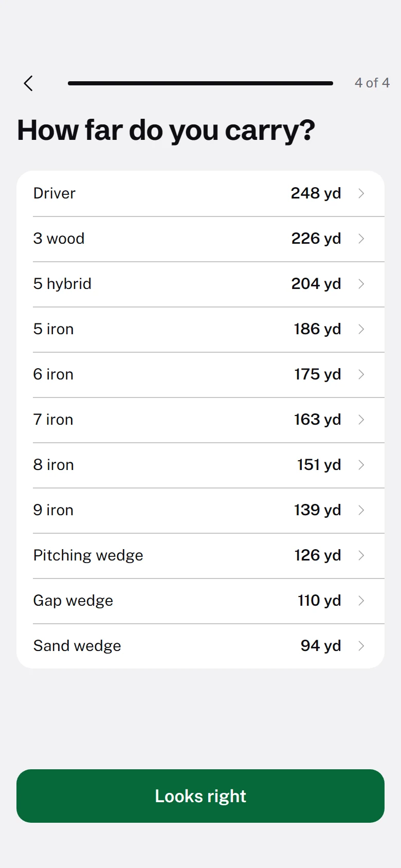Open the Sand wedge chevron

tap(361, 646)
